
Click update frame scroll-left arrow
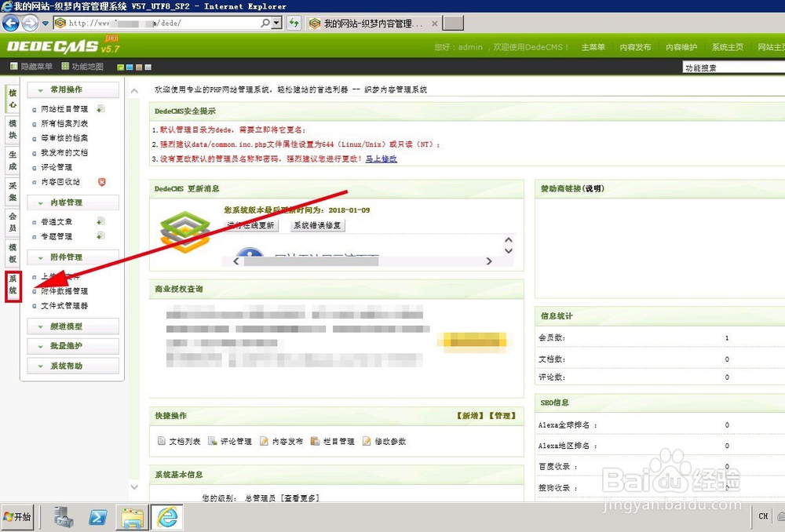[236, 261]
